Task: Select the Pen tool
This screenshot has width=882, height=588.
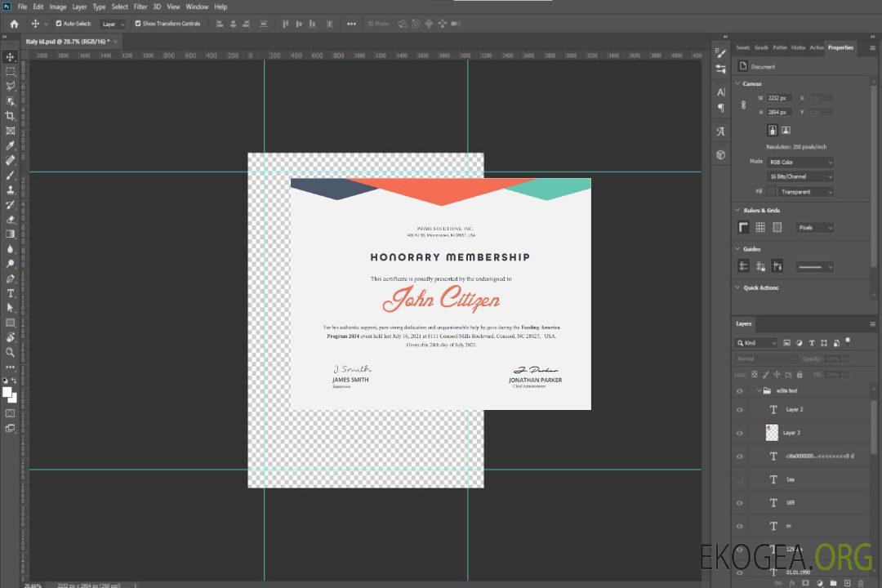Action: coord(10,278)
